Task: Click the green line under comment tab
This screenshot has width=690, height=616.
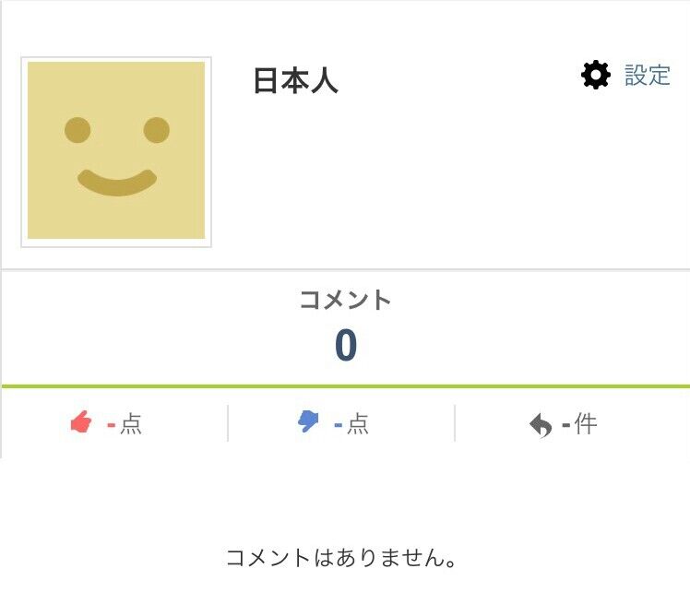Action: (345, 385)
